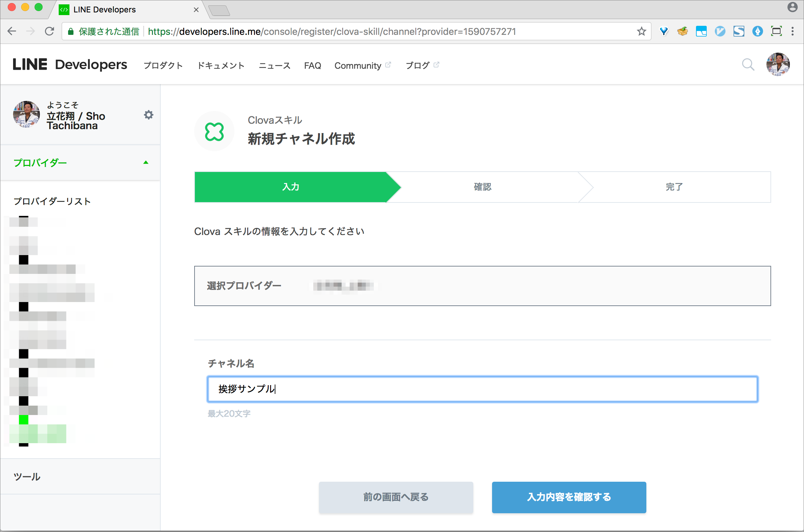Open the user avatar menu in header
804x532 pixels.
point(778,64)
